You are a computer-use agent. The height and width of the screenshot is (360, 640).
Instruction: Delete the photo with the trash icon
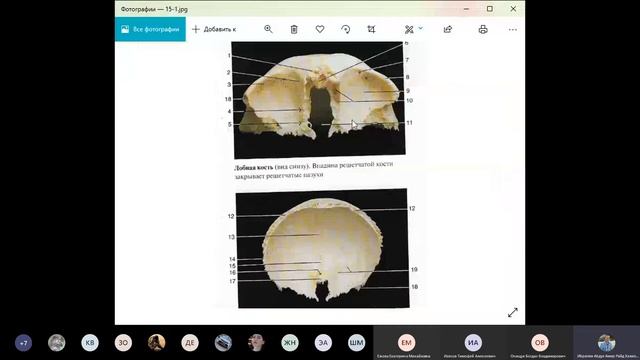pyautogui.click(x=294, y=29)
